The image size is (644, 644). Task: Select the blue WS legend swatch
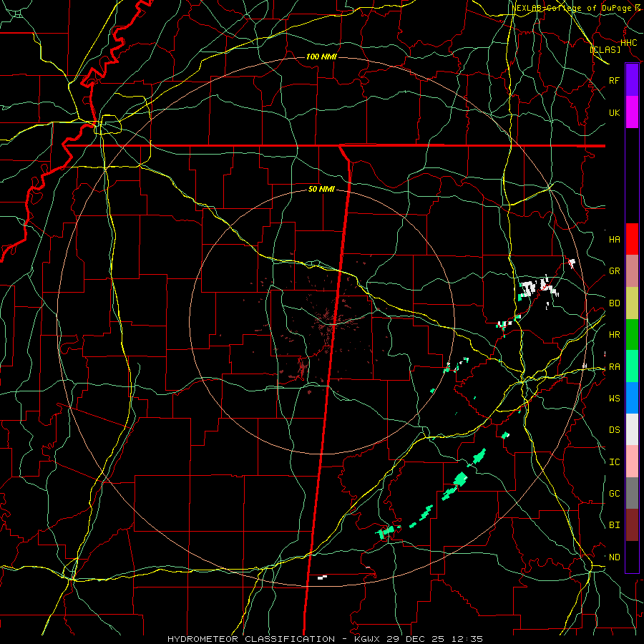click(632, 398)
